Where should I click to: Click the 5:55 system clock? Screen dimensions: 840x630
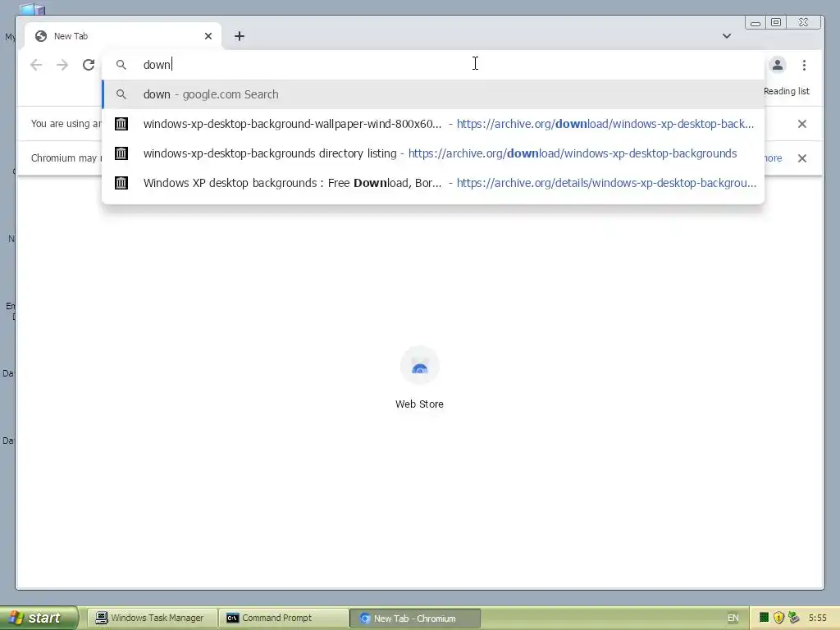click(818, 619)
